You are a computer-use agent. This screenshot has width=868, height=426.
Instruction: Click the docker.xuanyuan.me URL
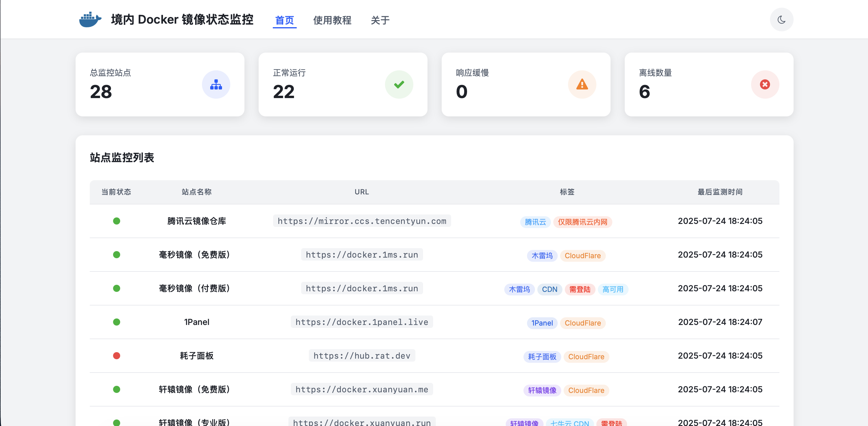point(362,390)
